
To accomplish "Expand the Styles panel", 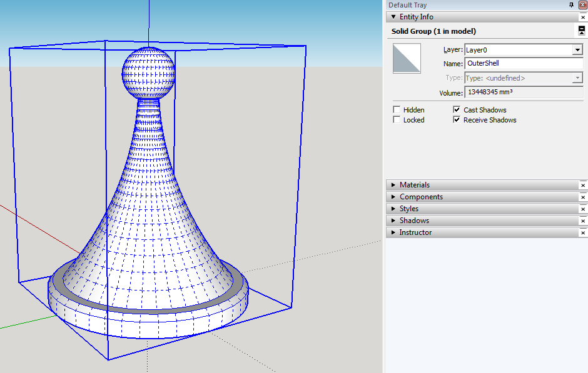I will 393,208.
